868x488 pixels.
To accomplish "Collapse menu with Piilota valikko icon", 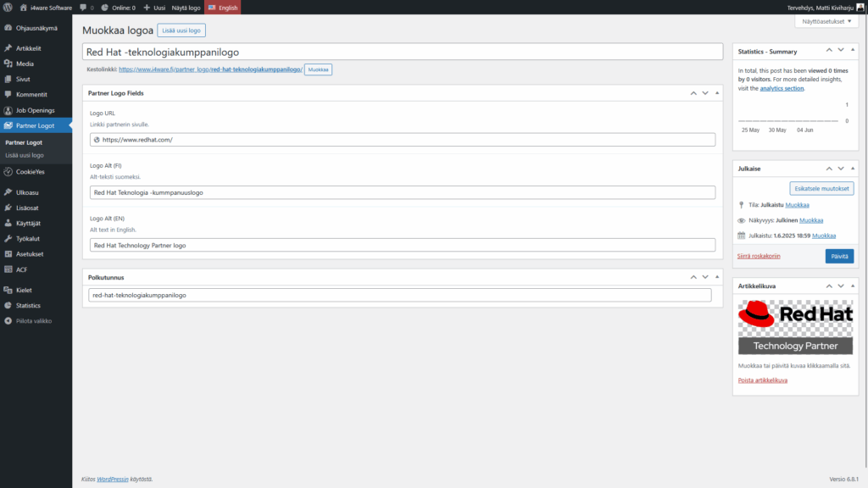I will 8,321.
